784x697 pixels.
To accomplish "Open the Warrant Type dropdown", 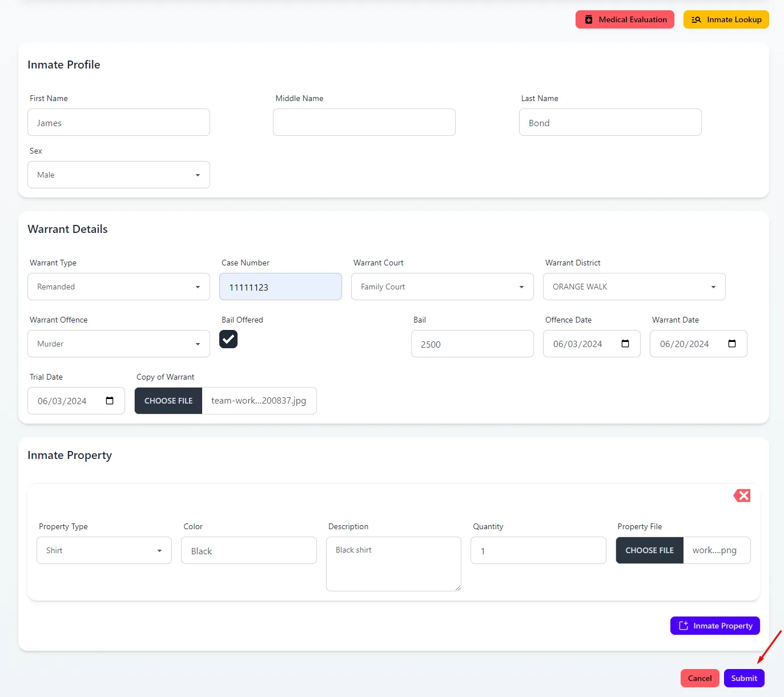I will click(119, 287).
